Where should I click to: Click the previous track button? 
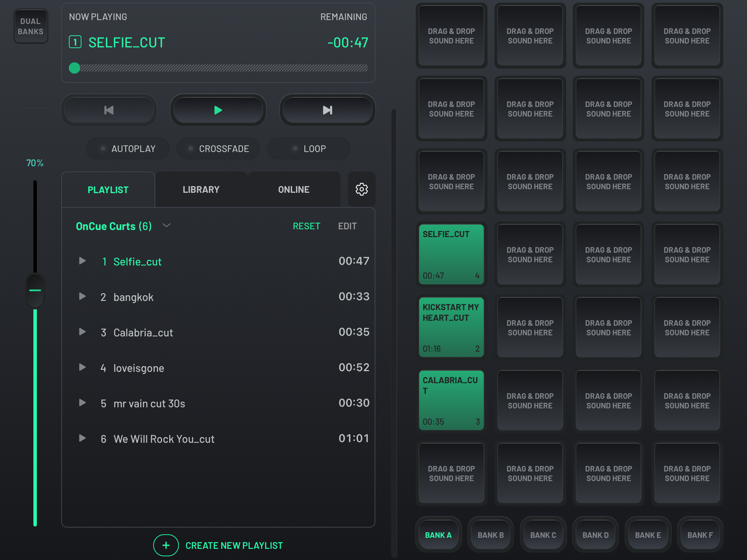click(109, 110)
